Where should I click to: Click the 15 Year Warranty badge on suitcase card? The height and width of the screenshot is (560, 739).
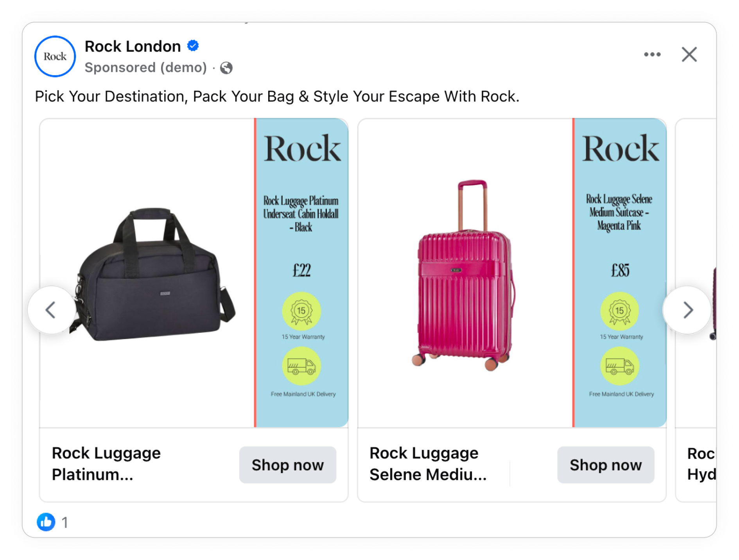[620, 311]
